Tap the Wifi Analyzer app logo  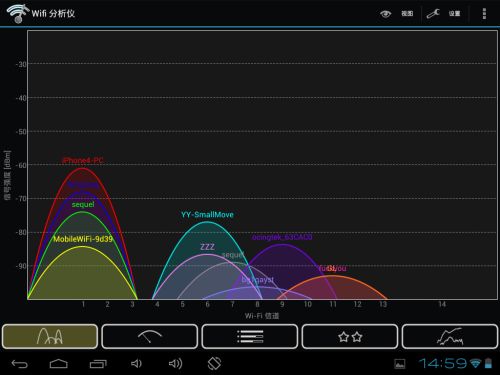pos(18,13)
